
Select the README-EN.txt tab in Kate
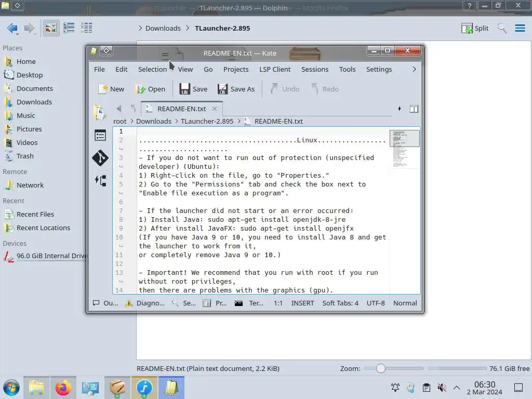coord(181,109)
